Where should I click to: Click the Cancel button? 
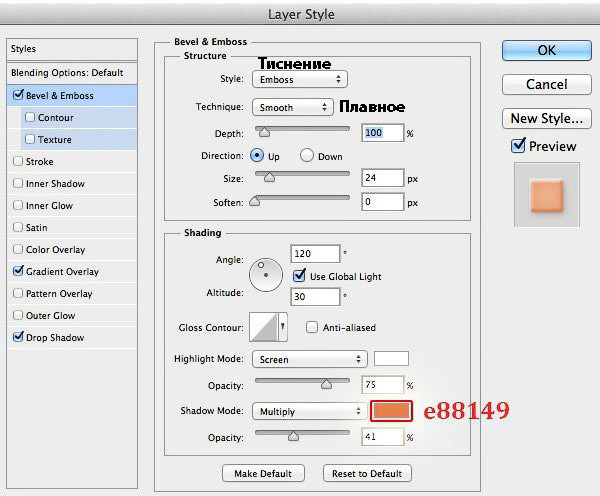tap(546, 84)
